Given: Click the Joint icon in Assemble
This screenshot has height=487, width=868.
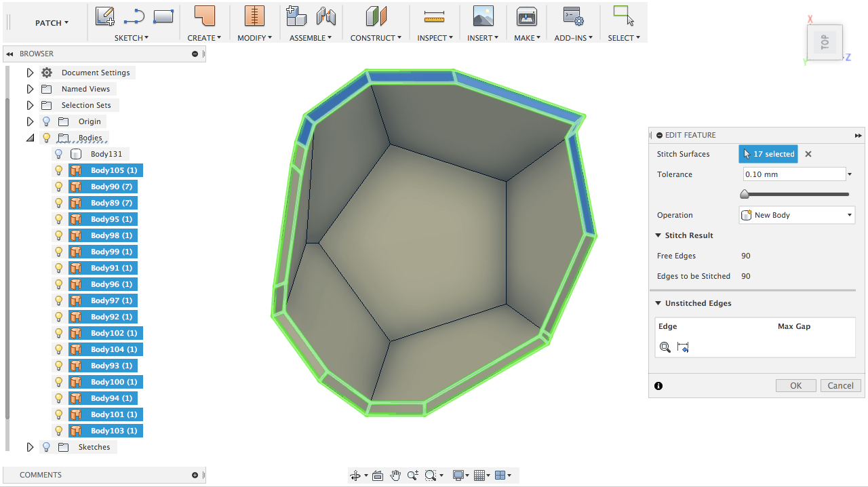Looking at the screenshot, I should [x=325, y=16].
